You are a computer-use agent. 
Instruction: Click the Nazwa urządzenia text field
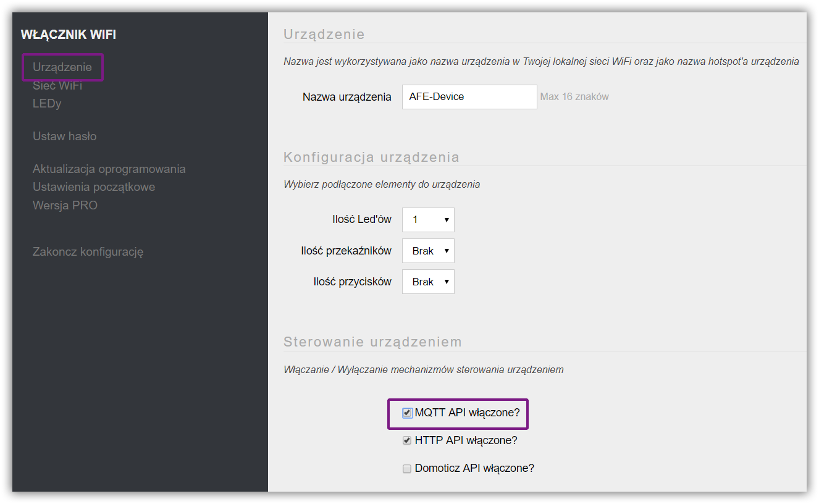(x=469, y=97)
